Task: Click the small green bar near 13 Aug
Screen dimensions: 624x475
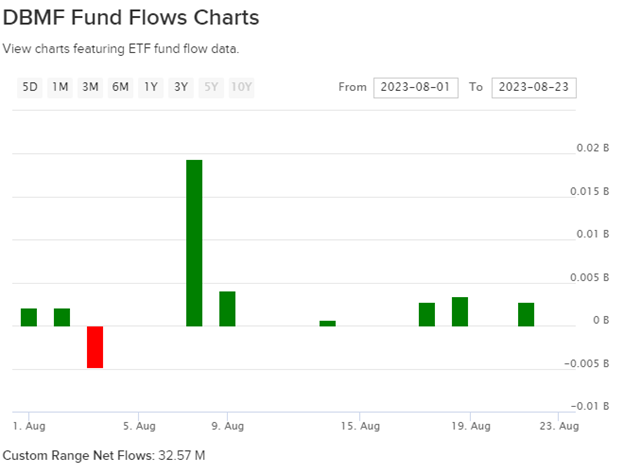Action: (x=327, y=323)
